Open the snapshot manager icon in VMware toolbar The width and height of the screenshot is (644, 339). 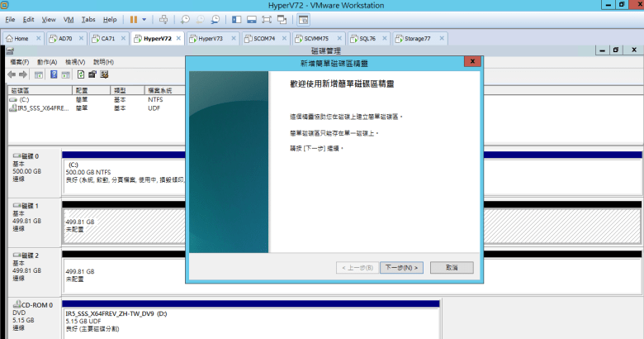pos(215,18)
